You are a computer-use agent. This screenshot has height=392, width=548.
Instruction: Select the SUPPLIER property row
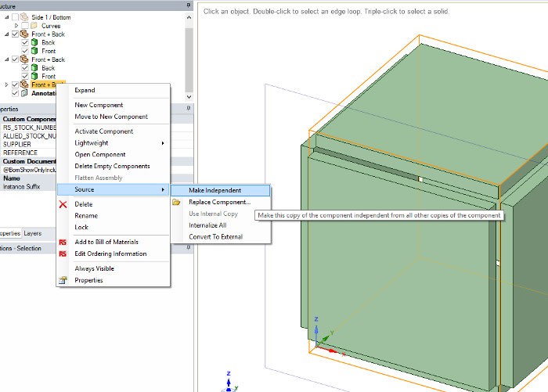(x=28, y=144)
